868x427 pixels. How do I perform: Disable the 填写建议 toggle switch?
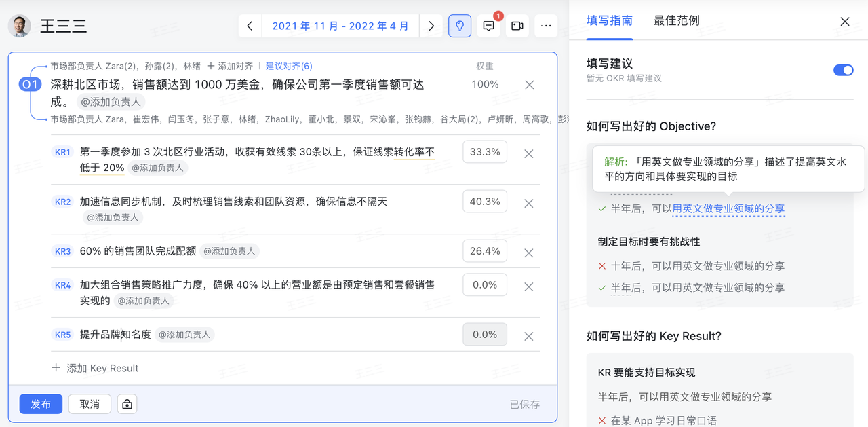click(843, 70)
